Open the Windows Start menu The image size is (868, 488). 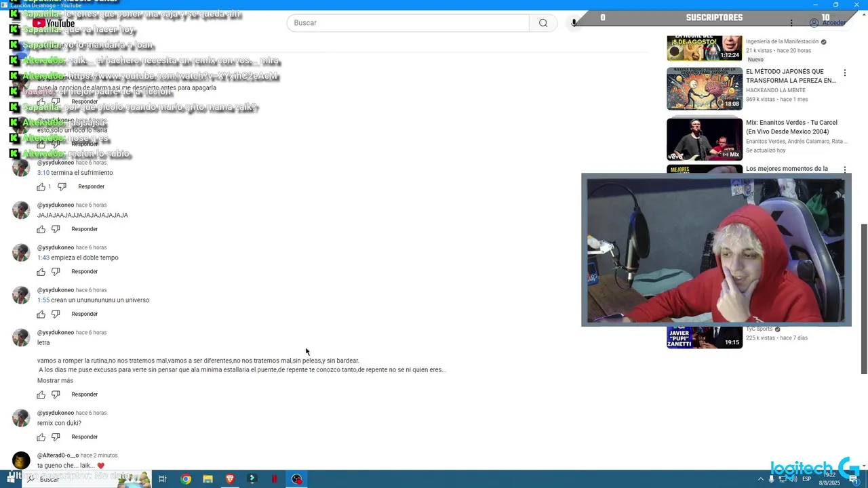(9, 479)
